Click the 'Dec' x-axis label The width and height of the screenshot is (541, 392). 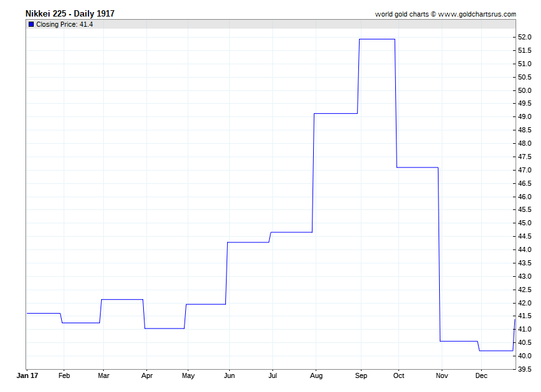point(481,375)
